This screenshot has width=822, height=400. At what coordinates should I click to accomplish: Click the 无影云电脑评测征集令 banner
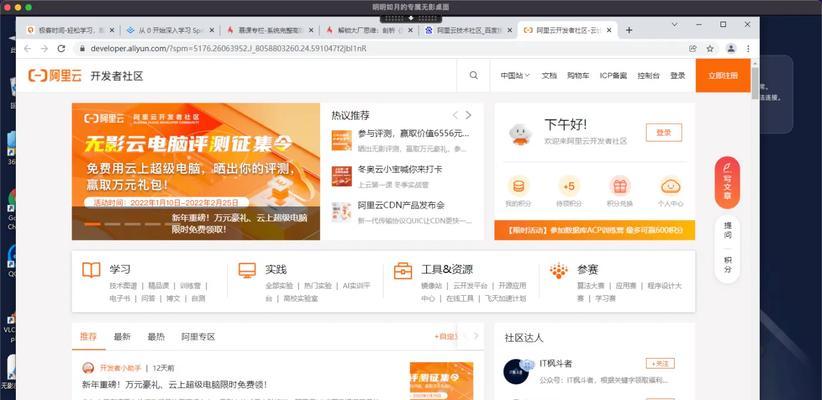pos(196,171)
